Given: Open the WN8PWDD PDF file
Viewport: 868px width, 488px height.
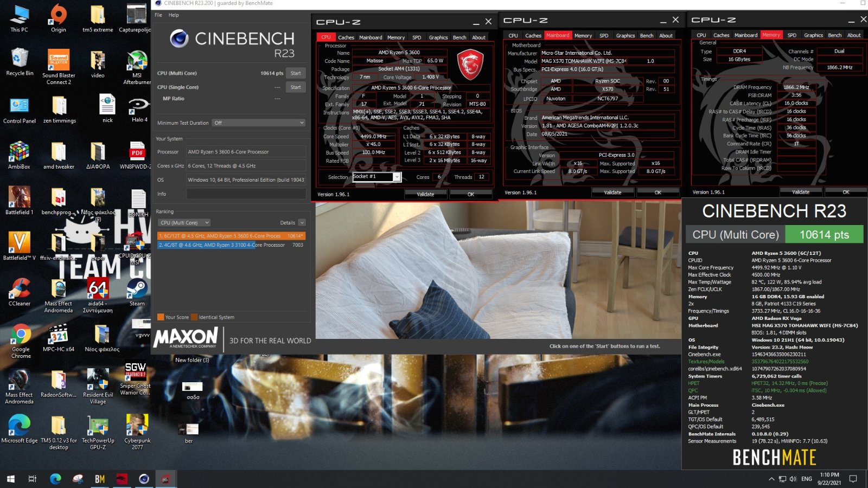Looking at the screenshot, I should (137, 156).
